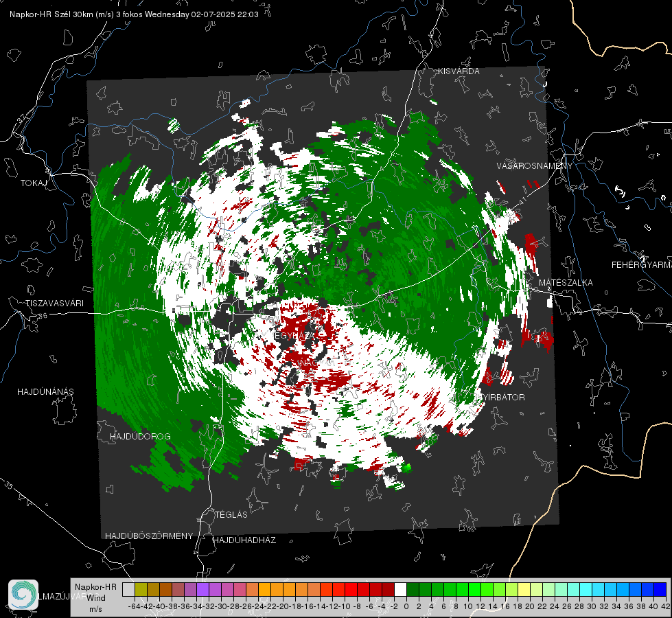Viewport: 672px width, 618px height.
Task: Click the 'Wind' text in the legend
Action: [x=96, y=598]
